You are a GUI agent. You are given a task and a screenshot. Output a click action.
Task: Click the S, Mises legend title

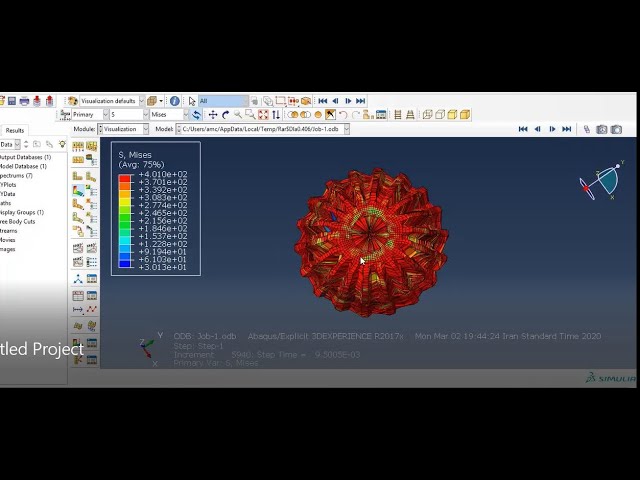135,155
